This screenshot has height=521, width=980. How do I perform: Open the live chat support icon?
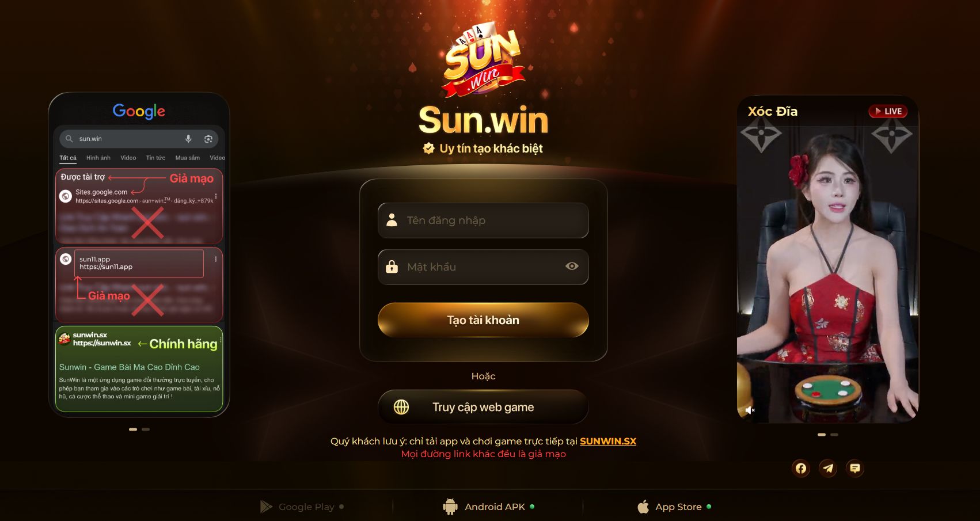coord(855,468)
